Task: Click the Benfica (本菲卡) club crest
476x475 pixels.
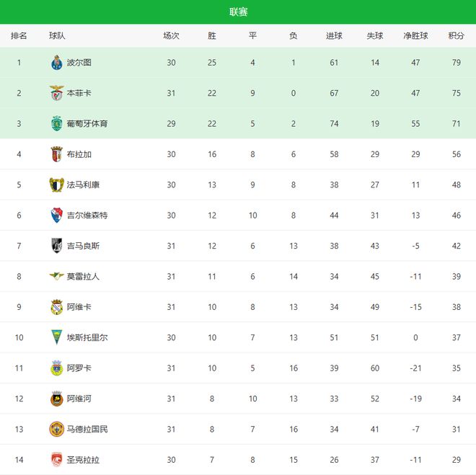Action: (56, 93)
